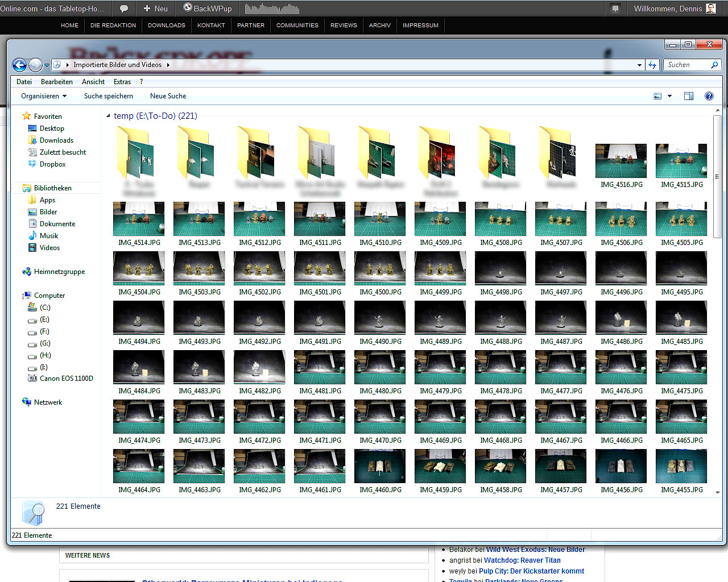The image size is (728, 582).
Task: Select Heimnetzgruppe in sidebar
Action: [59, 272]
